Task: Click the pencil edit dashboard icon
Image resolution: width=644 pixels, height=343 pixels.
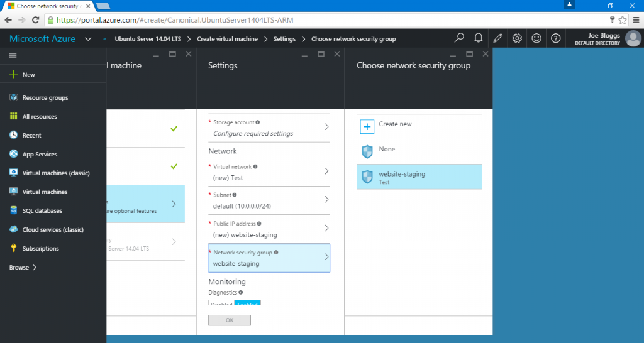Action: coord(497,38)
